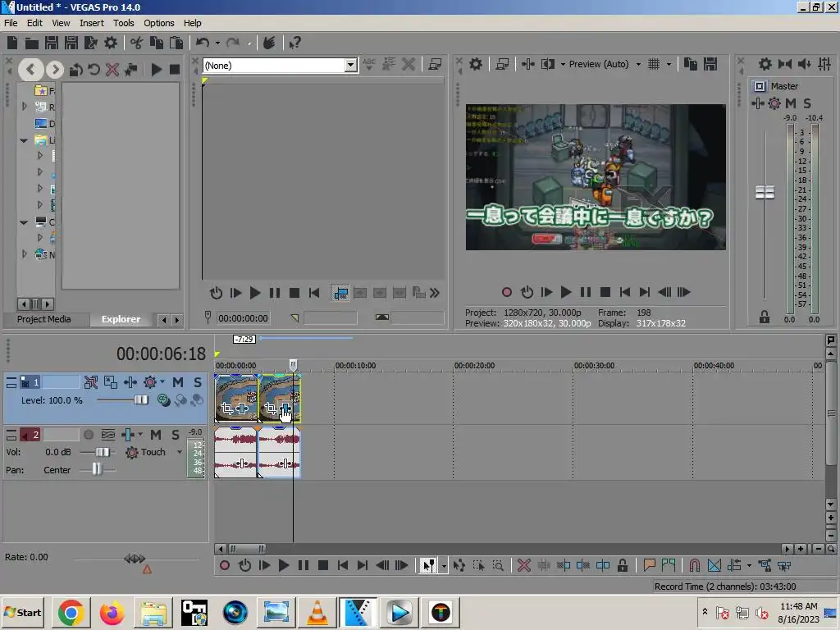
Task: Undo the last action
Action: click(x=203, y=43)
